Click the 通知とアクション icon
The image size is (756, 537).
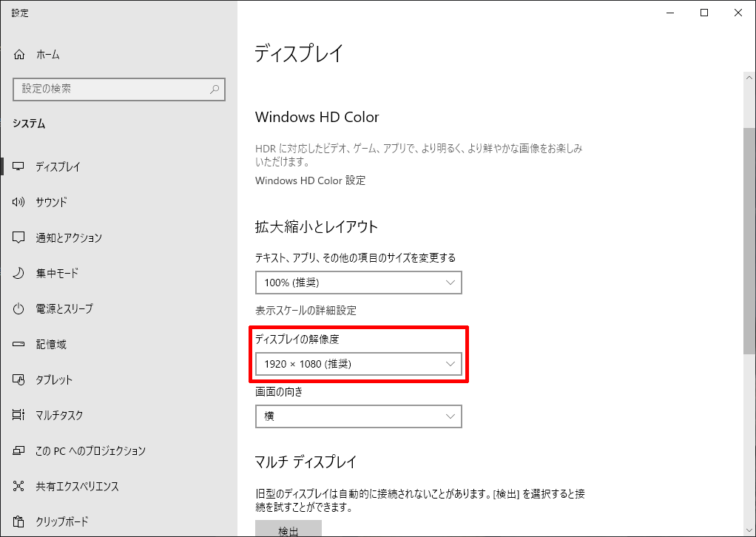tap(19, 237)
